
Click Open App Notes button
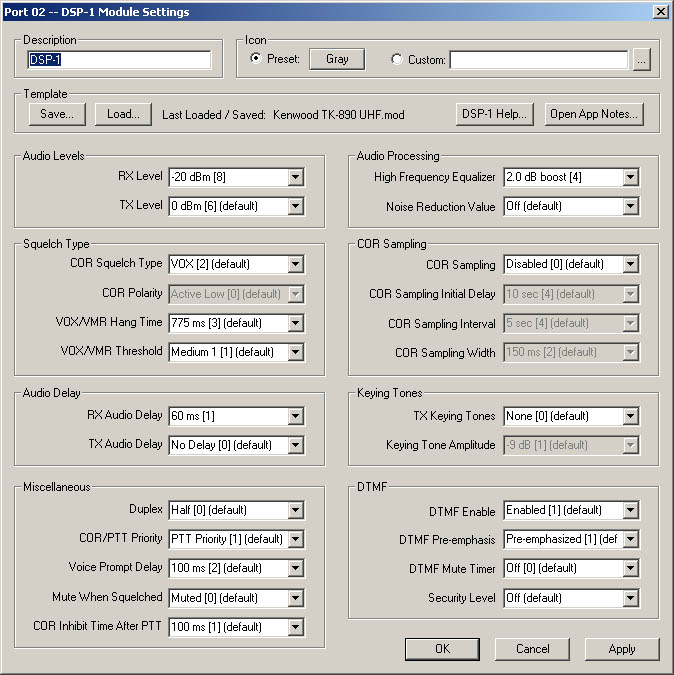pos(593,114)
